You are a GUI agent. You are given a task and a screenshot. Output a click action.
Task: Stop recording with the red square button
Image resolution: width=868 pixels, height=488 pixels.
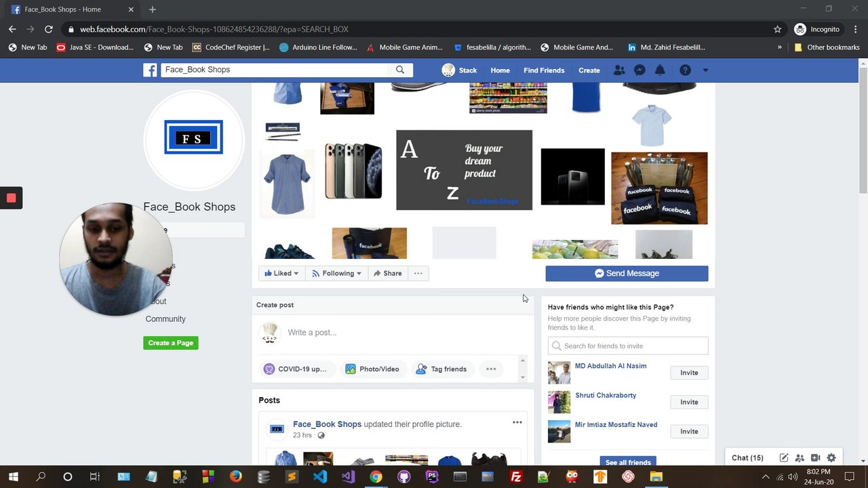click(x=11, y=198)
